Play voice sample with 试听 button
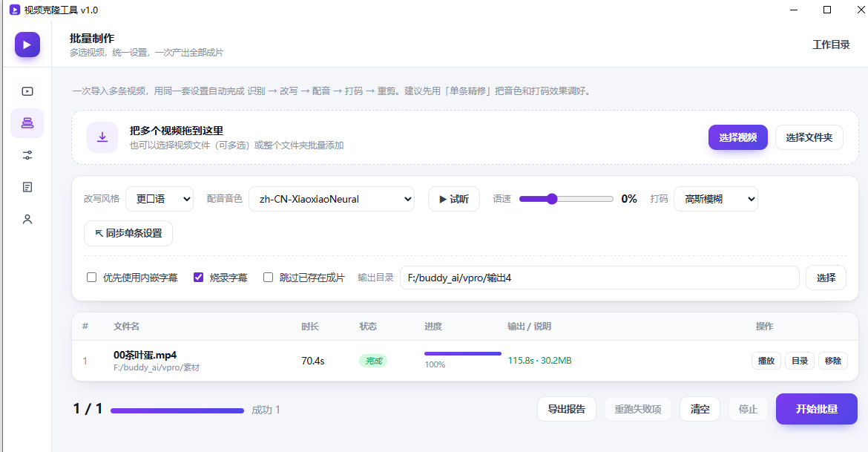Image resolution: width=868 pixels, height=452 pixels. point(454,199)
